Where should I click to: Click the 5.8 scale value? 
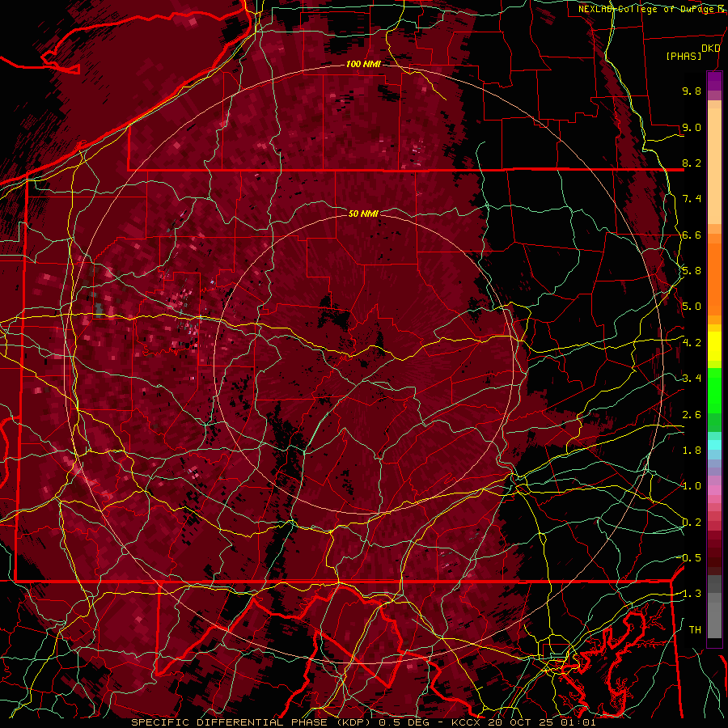(x=692, y=271)
